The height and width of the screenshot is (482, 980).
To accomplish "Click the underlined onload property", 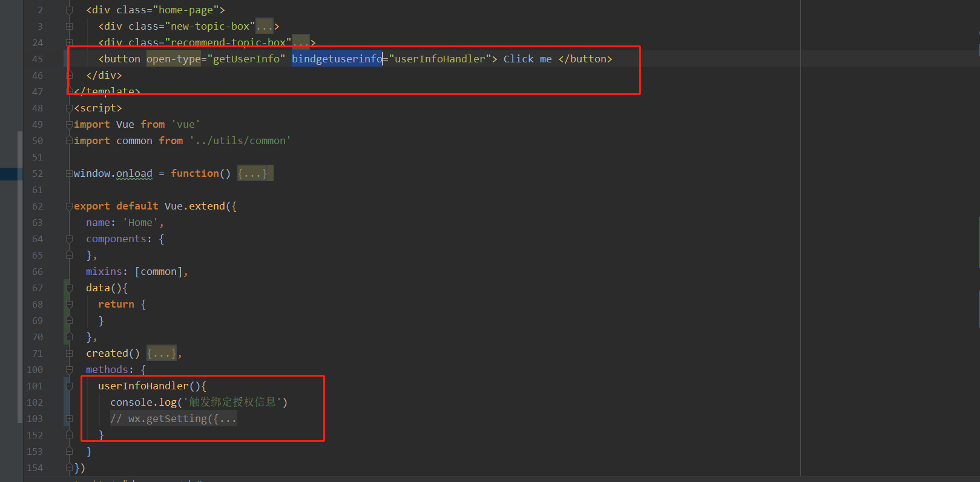I will [134, 173].
